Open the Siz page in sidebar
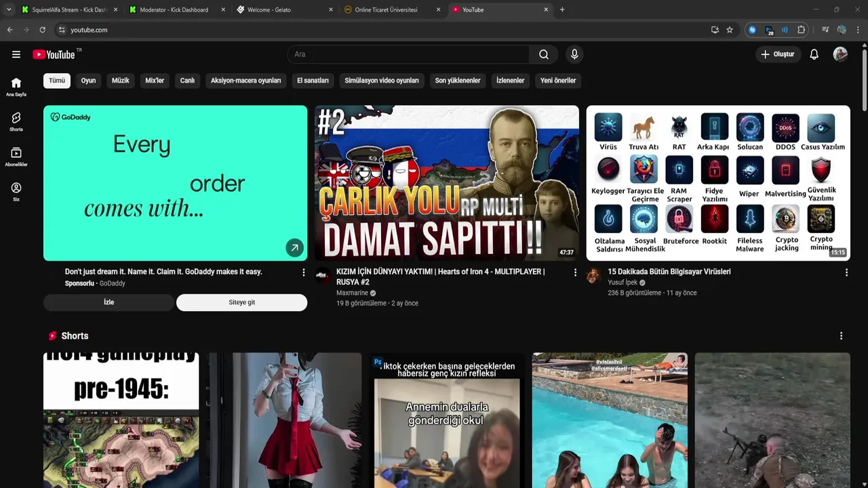Image resolution: width=868 pixels, height=488 pixels. (x=16, y=192)
